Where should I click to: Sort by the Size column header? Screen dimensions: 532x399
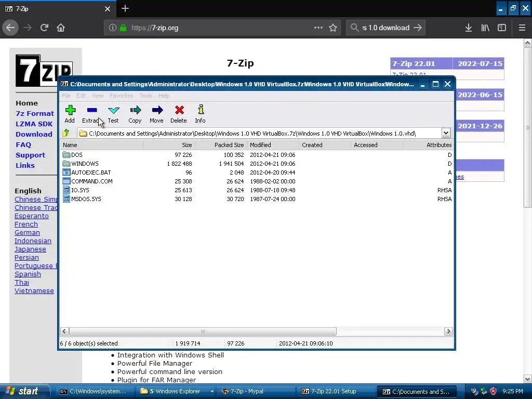click(169, 145)
